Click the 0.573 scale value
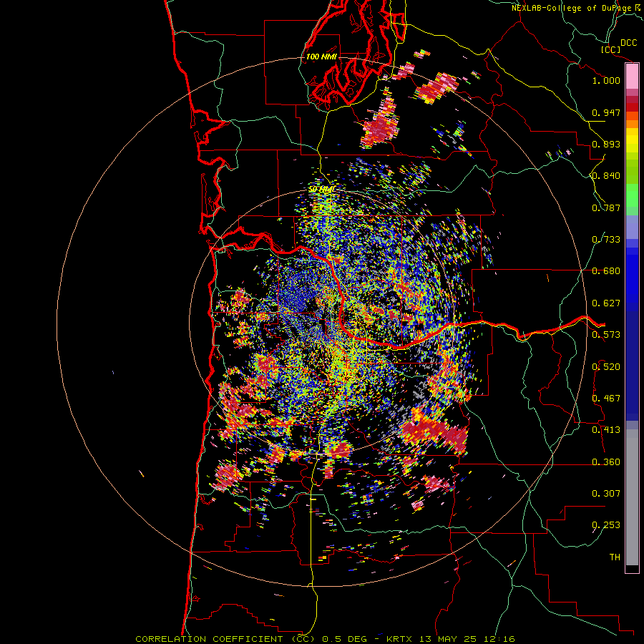 [x=606, y=335]
